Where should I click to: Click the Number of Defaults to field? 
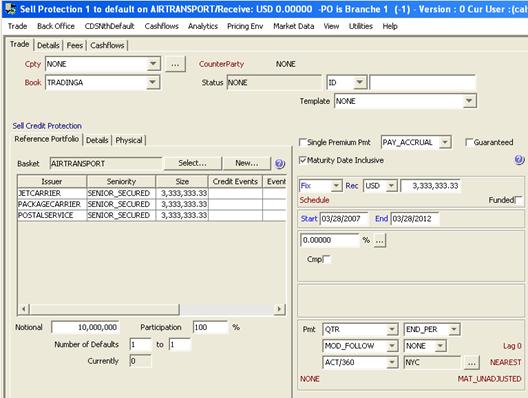pyautogui.click(x=180, y=344)
